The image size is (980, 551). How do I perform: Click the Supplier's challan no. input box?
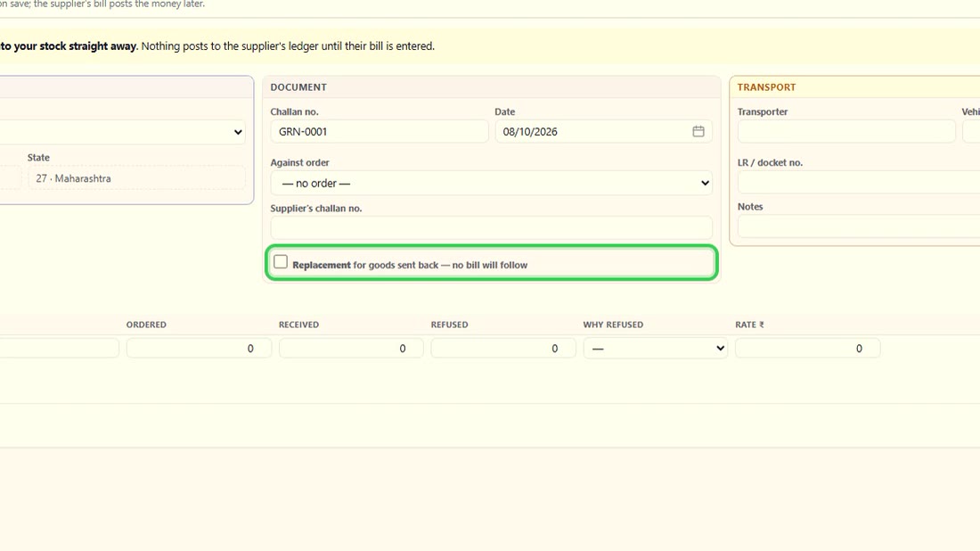pos(491,227)
